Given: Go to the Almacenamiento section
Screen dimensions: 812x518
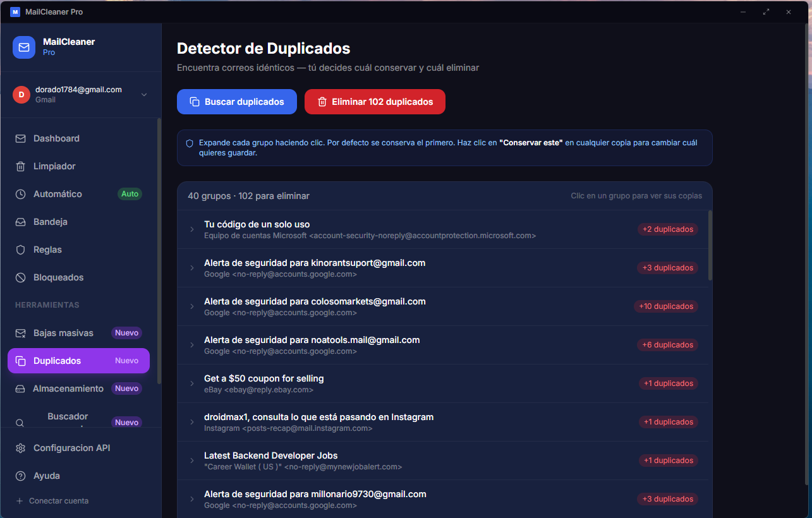Looking at the screenshot, I should pos(78,388).
